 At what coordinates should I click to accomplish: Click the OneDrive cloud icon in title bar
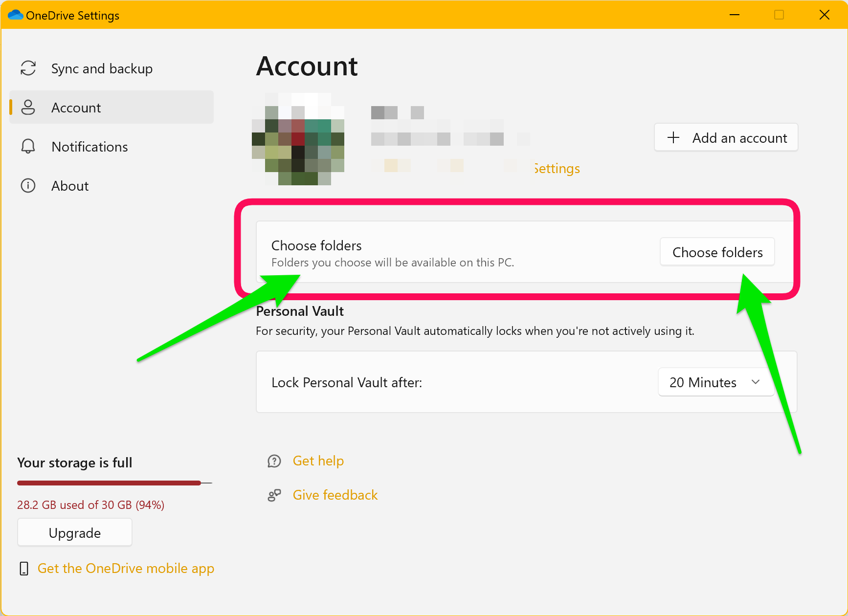click(15, 15)
